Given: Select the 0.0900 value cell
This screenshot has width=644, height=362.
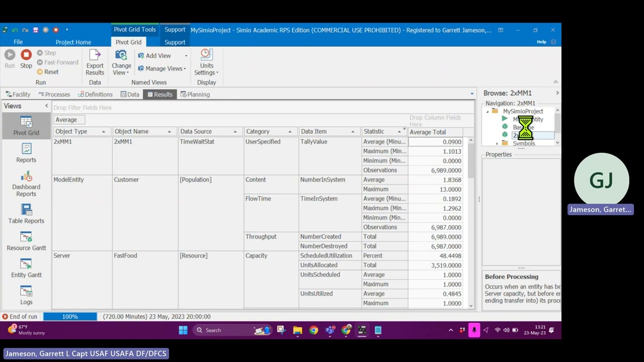Looking at the screenshot, I should 436,142.
